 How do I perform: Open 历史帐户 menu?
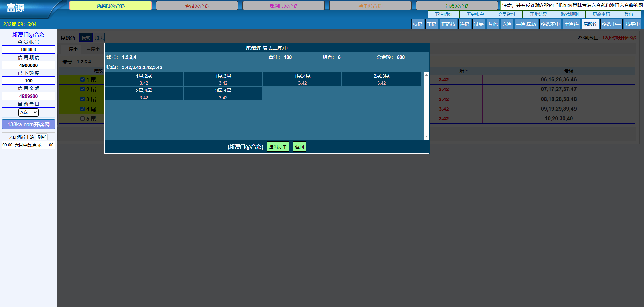click(x=475, y=14)
